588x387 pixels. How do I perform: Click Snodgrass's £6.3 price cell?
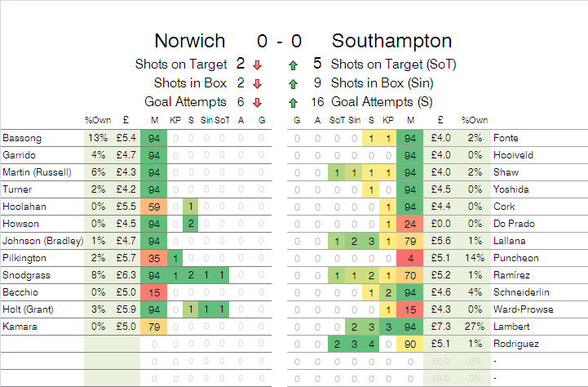click(125, 275)
